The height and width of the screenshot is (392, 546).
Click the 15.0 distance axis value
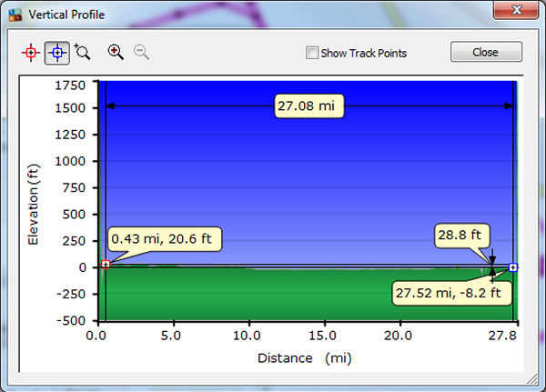322,336
